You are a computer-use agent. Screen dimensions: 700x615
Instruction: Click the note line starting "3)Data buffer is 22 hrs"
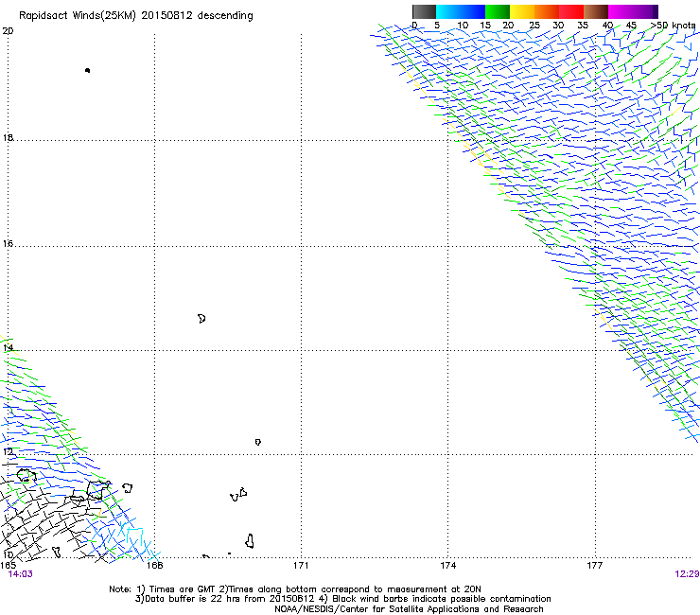click(x=342, y=599)
